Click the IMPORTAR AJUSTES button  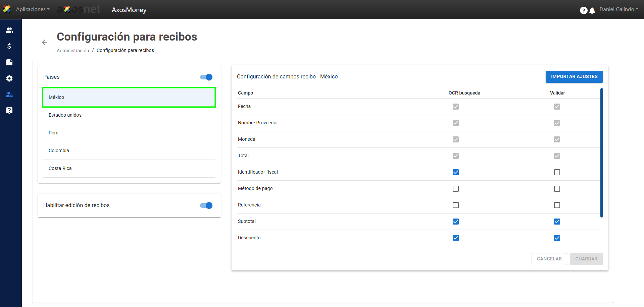click(x=574, y=77)
